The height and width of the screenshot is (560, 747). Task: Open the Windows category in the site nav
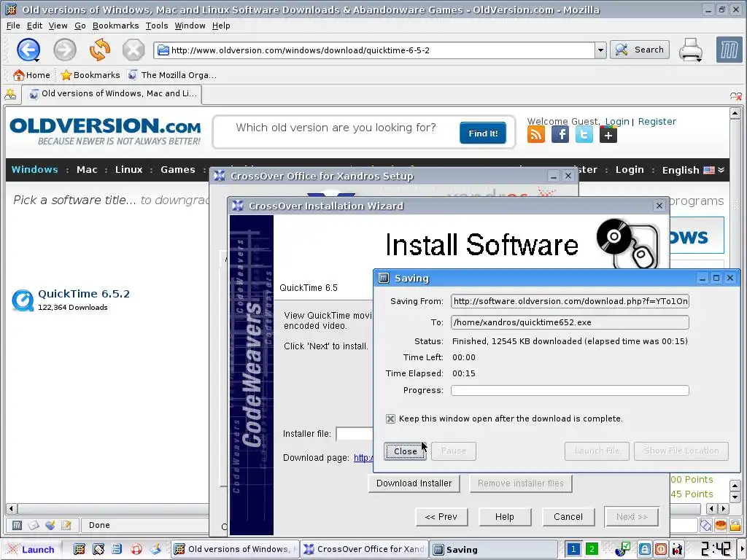tap(35, 169)
